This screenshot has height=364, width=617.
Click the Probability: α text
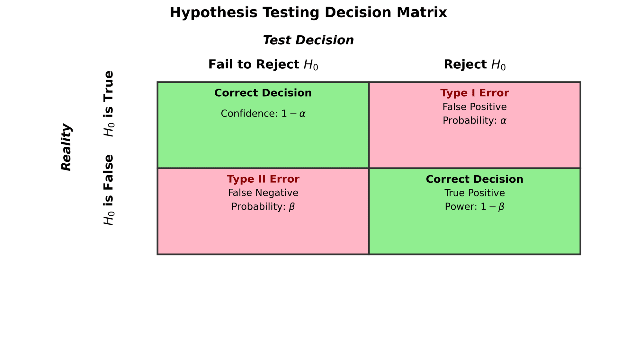pos(475,121)
